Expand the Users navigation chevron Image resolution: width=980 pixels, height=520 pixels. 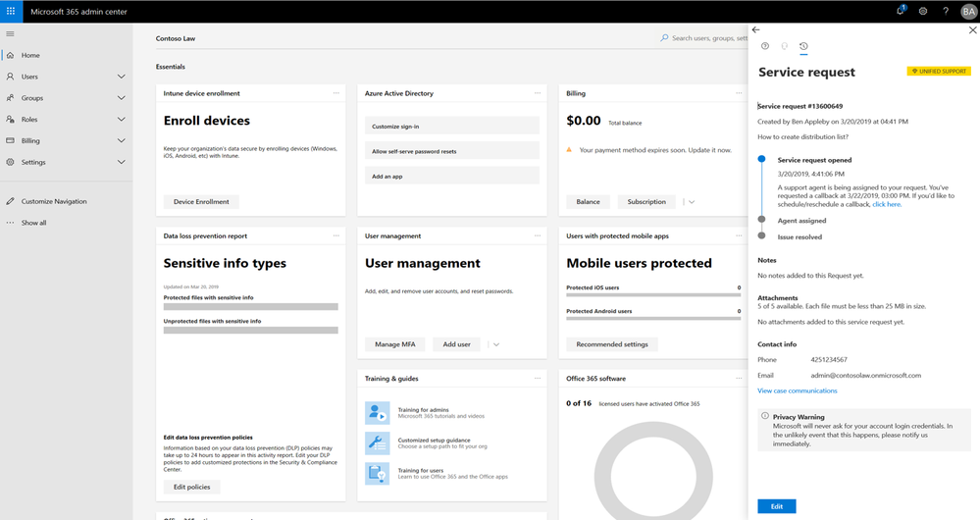[122, 77]
